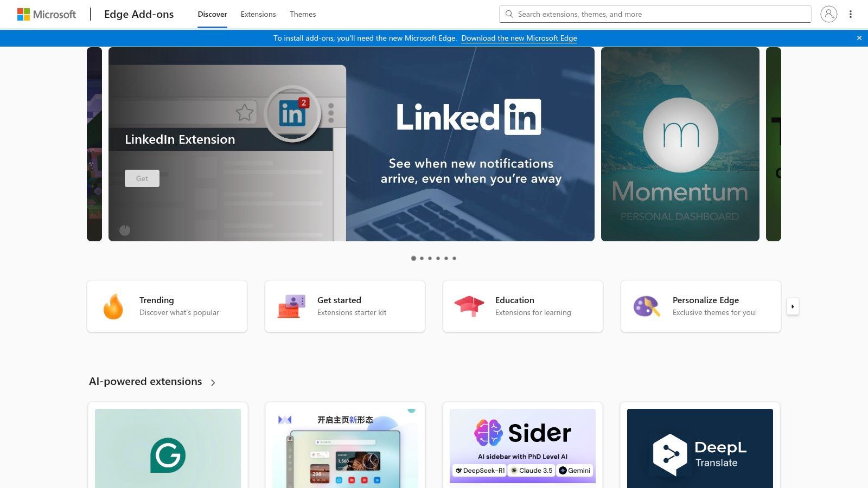Expand AI-powered extensions with chevron
Viewport: 868px width, 488px height.
click(x=213, y=382)
